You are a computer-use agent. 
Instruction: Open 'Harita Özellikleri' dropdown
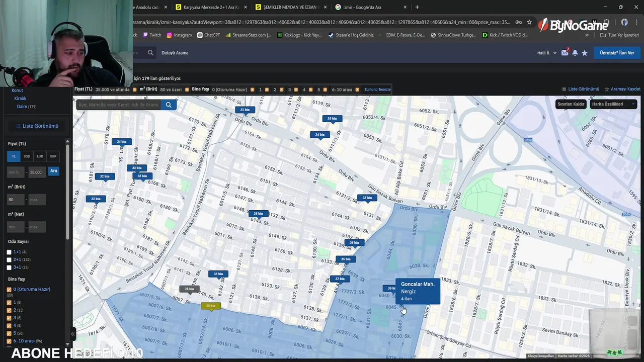(613, 104)
